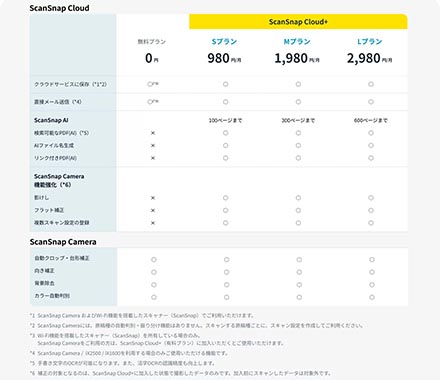440x380 pixels.
Task: Click the 無料プラン circle for 自動クロップ・台形補正
Action: coord(154,260)
